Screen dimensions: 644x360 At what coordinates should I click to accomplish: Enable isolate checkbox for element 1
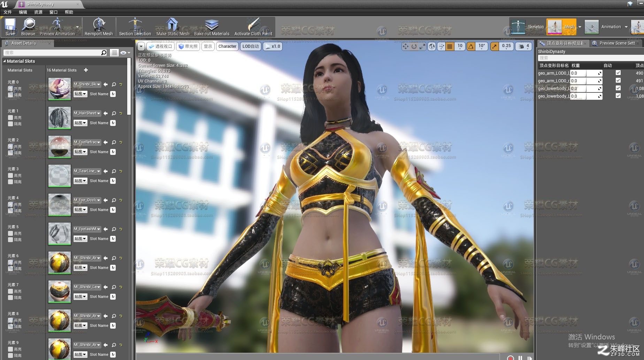pyautogui.click(x=10, y=124)
